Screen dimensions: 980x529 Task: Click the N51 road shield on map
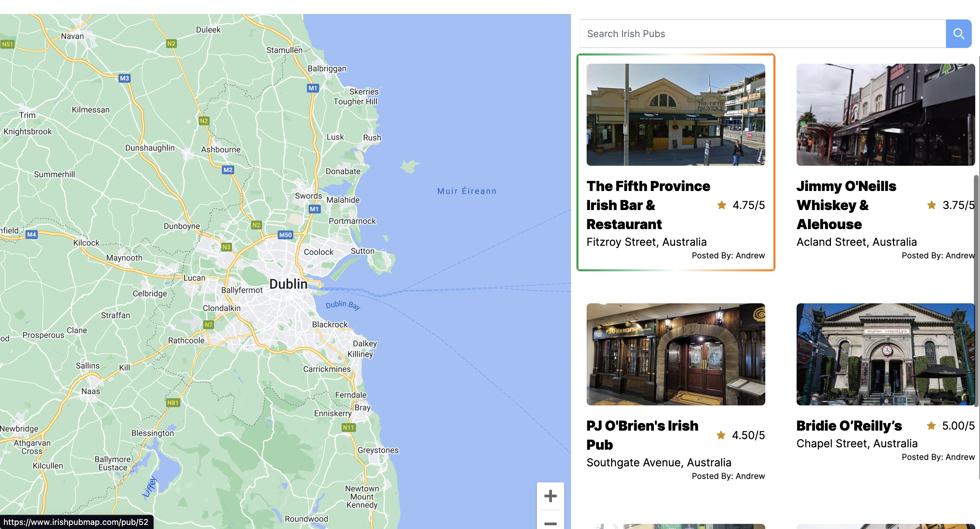(7, 44)
